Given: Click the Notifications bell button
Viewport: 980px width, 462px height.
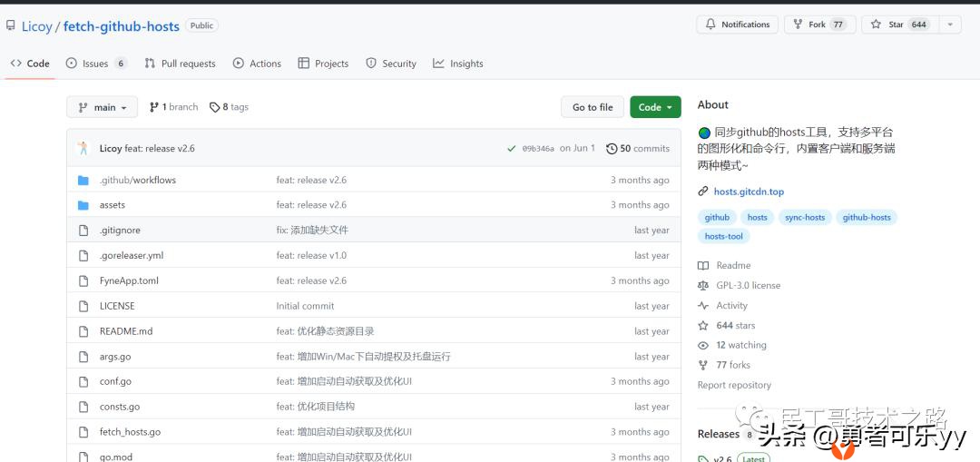Looking at the screenshot, I should pyautogui.click(x=737, y=25).
